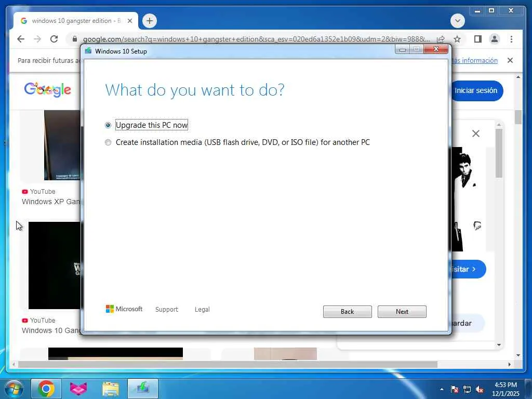
Task: Open Chrome profile menu
Action: pyautogui.click(x=495, y=39)
